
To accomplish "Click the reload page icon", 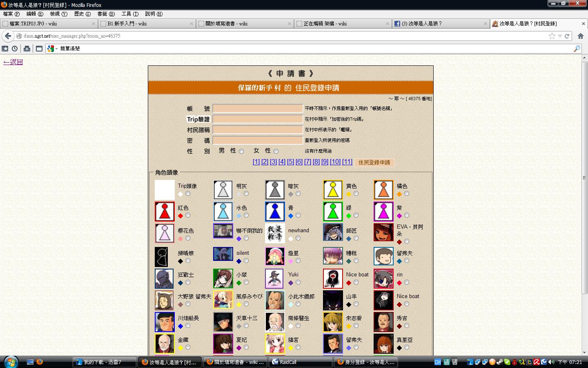I will (x=567, y=36).
